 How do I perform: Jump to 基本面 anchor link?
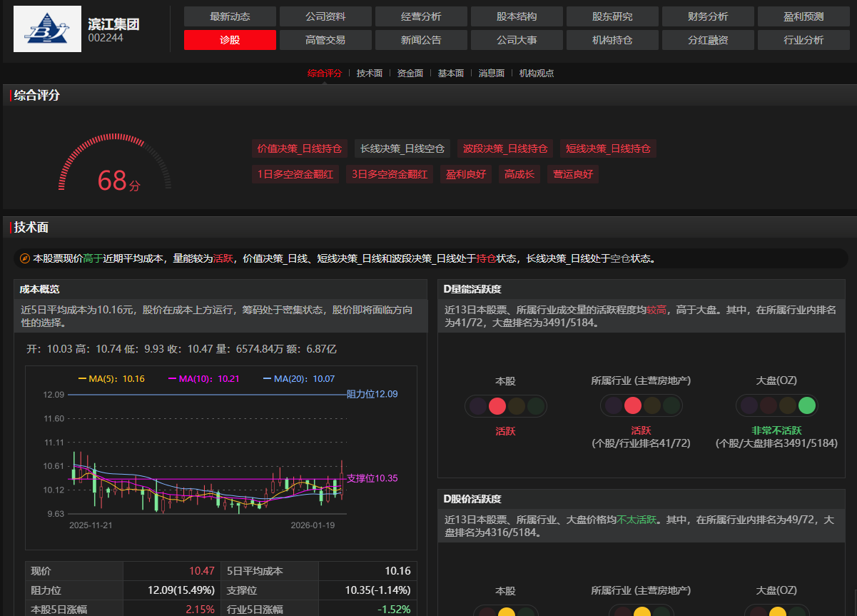tap(451, 73)
